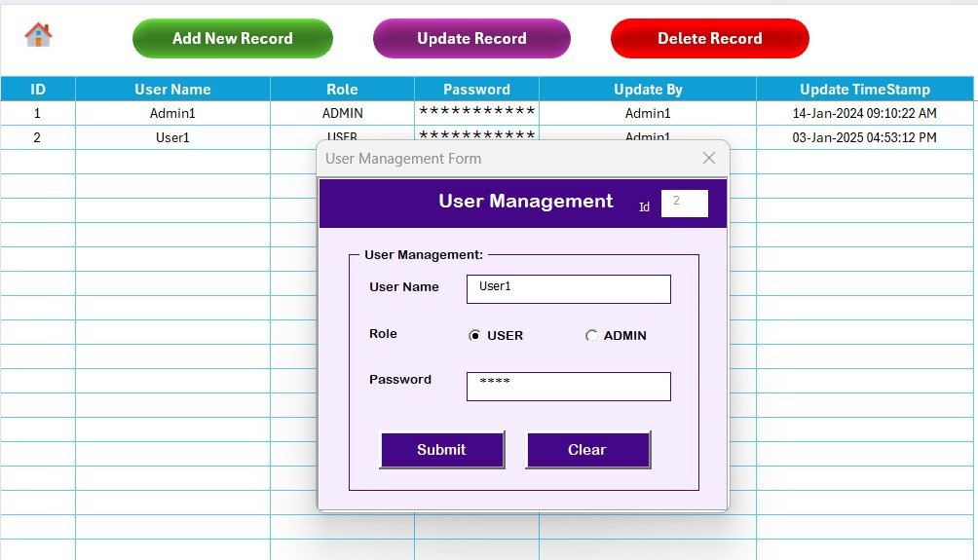The height and width of the screenshot is (560, 978).
Task: Select the ID column header
Action: (38, 90)
